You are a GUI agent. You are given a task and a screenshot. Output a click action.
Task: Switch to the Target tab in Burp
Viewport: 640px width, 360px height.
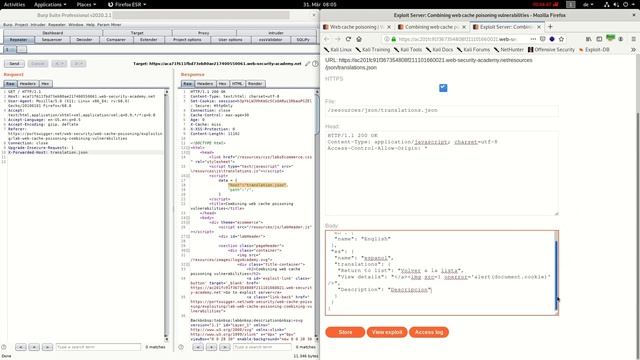click(x=137, y=33)
